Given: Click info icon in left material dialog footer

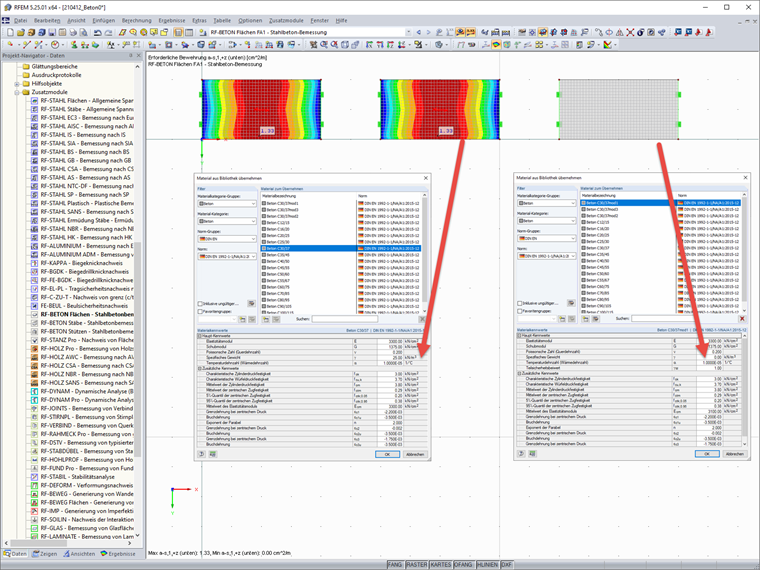Looking at the screenshot, I should (202, 454).
